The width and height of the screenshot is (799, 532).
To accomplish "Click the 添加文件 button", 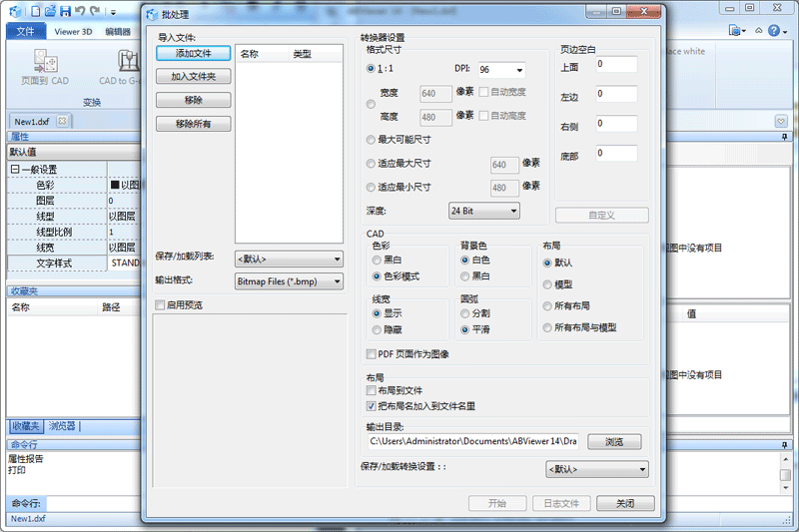I will point(194,54).
